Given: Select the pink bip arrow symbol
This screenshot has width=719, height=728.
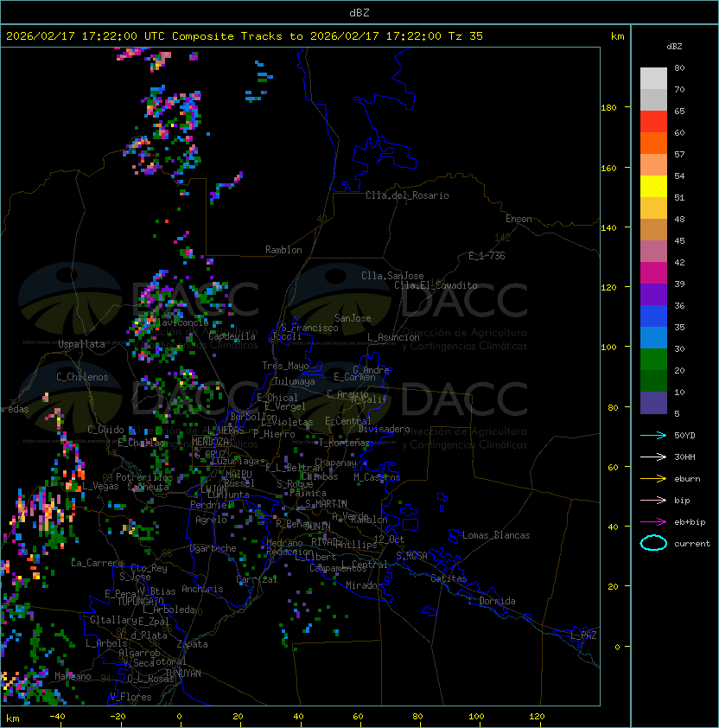Looking at the screenshot, I should (653, 500).
